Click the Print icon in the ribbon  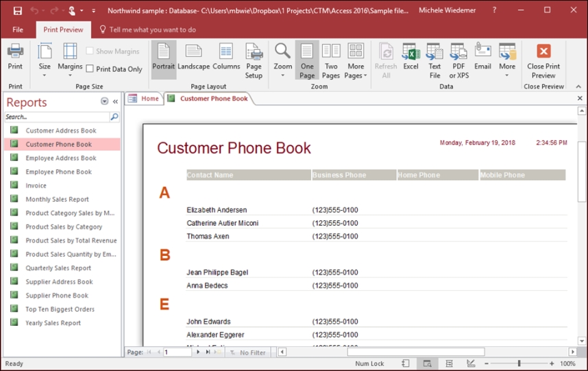15,57
